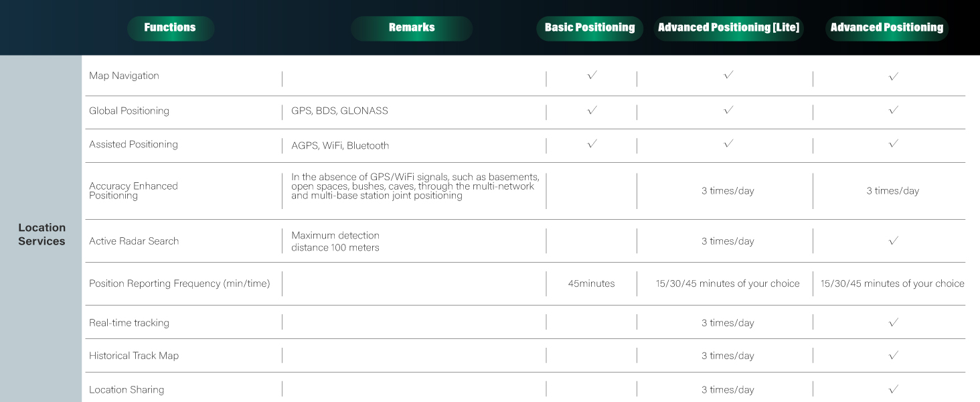Click Real-time tracking checkmark under Advanced Positioning
The width and height of the screenshot is (980, 402).
pos(893,322)
